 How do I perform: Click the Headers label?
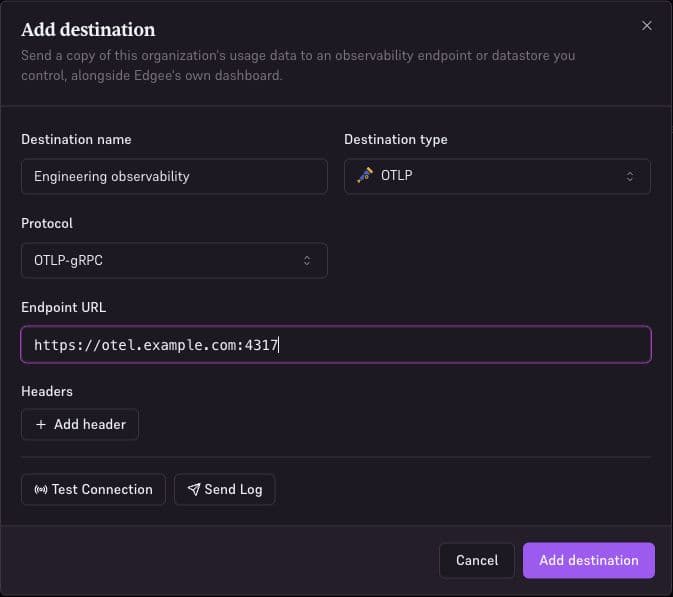pyautogui.click(x=47, y=391)
